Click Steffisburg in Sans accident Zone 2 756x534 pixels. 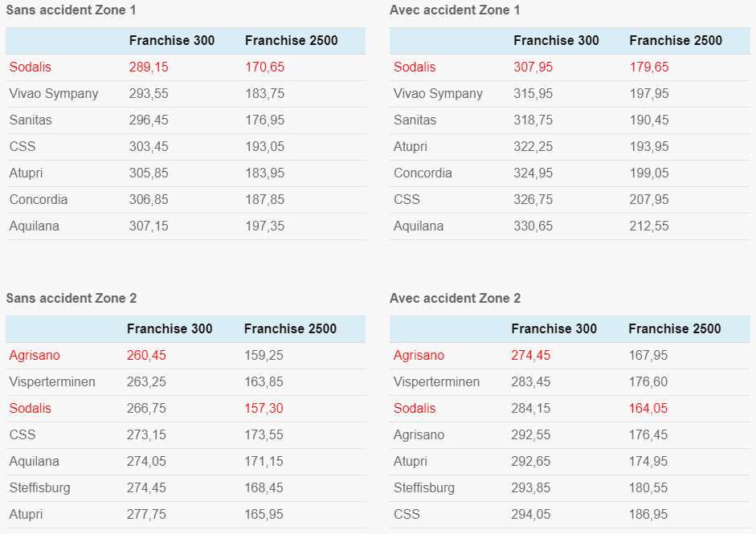coord(39,487)
